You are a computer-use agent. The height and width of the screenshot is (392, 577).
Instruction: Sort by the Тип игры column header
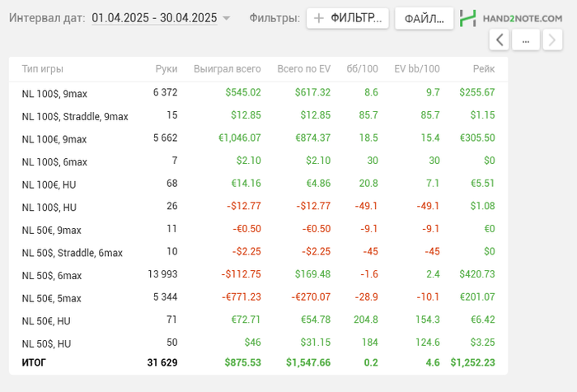[42, 70]
